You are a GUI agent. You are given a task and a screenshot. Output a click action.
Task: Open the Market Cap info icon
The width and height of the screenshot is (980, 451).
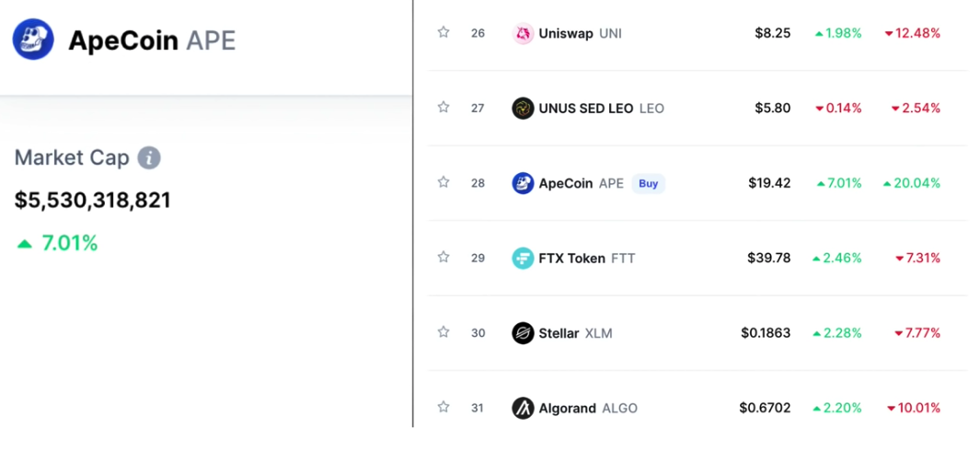click(x=149, y=158)
